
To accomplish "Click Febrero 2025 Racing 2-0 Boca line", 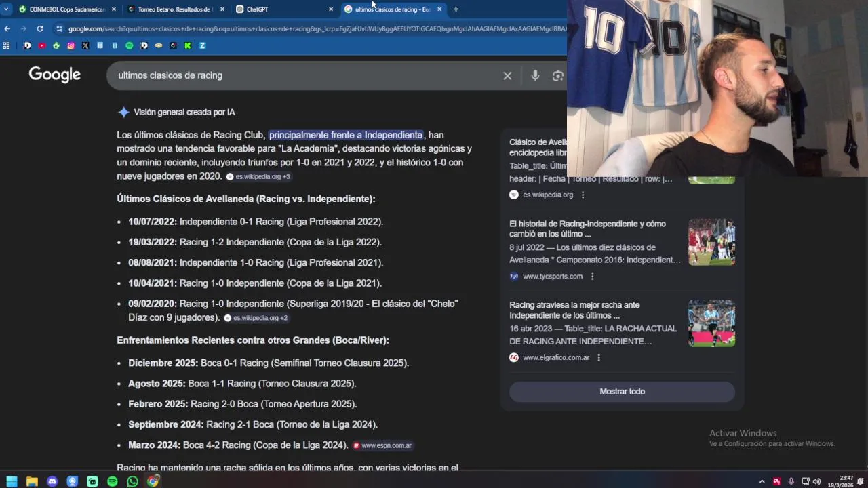I will [243, 403].
